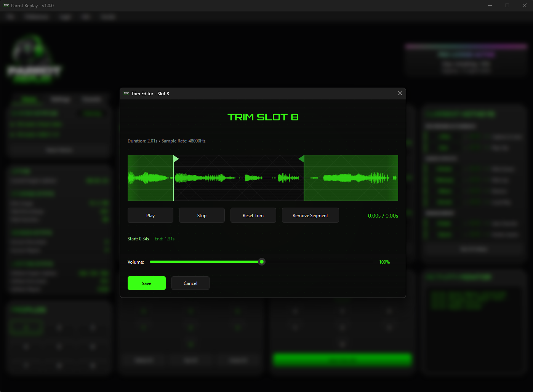
Task: Close the Trim Editor dialog
Action: [400, 93]
